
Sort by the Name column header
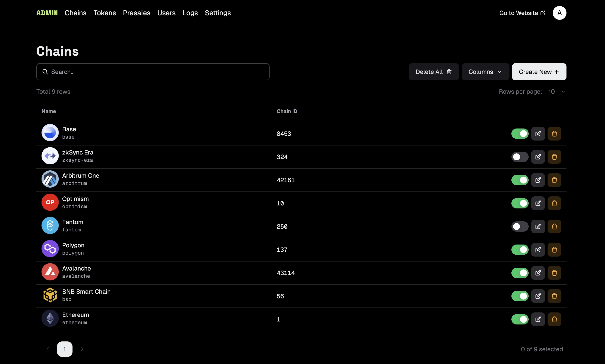(49, 111)
